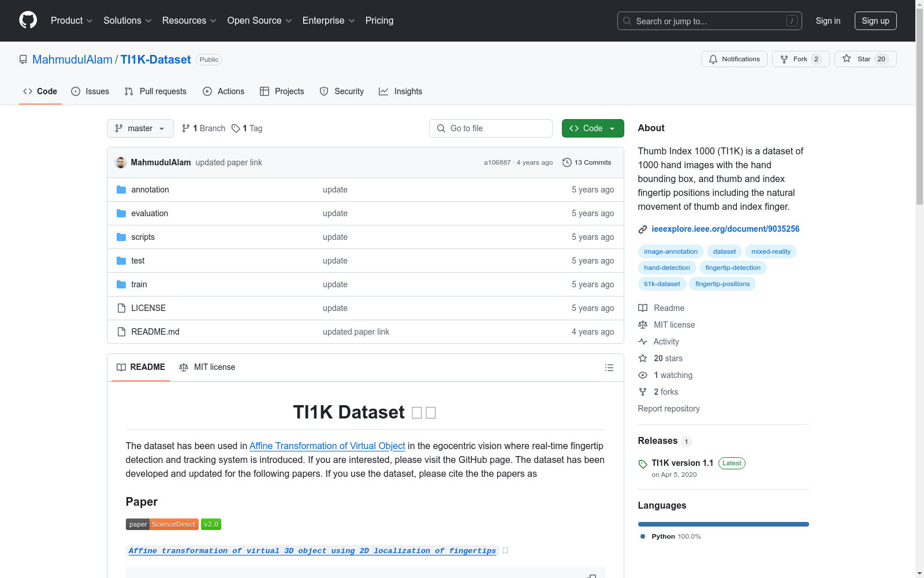Click the star icon beside 20 stars
This screenshot has width=924, height=578.
(x=643, y=358)
